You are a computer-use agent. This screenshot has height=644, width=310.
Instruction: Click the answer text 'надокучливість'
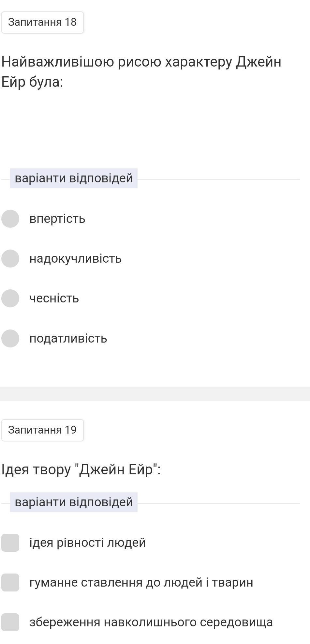point(76,258)
